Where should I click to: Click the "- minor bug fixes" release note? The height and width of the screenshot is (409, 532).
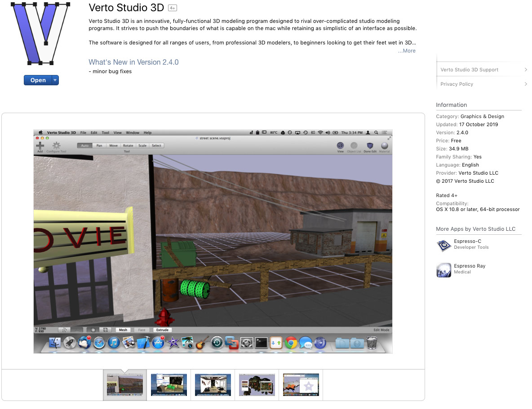tap(110, 71)
